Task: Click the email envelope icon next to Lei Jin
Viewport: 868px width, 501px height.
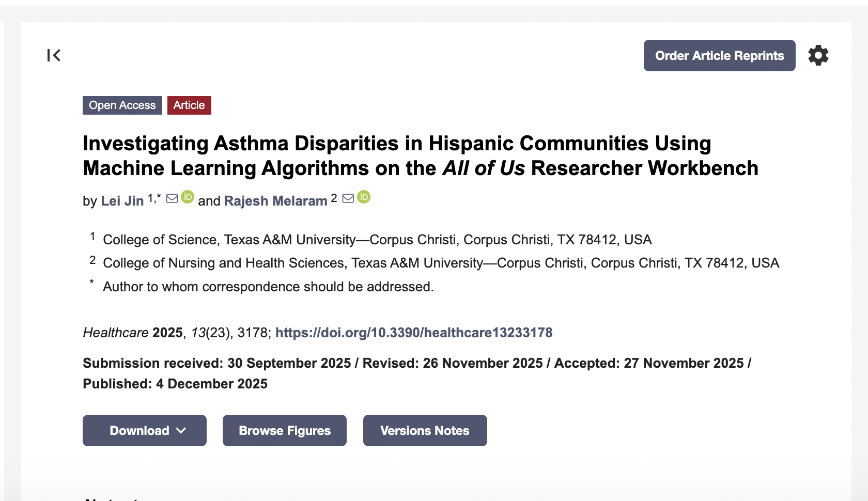Action: tap(172, 198)
